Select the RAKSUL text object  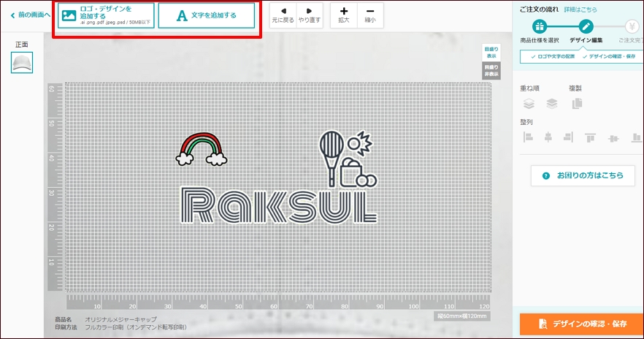tap(279, 206)
